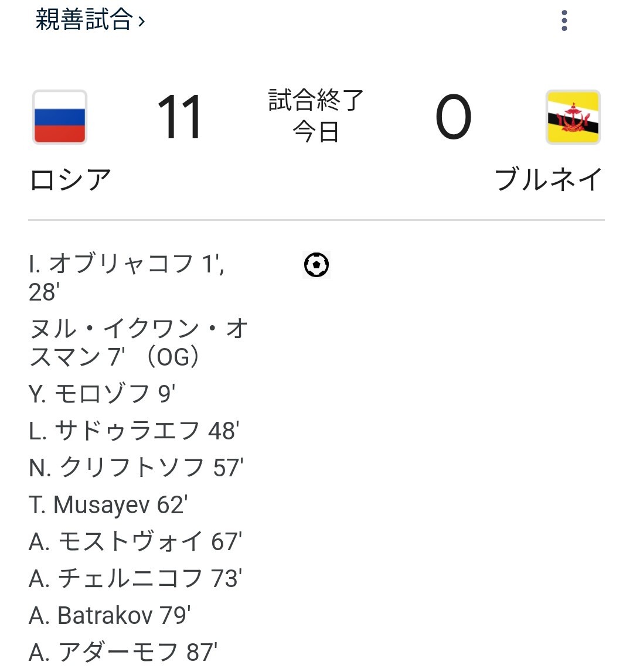Image resolution: width=633 pixels, height=672 pixels.
Task: Click the Russia flag icon
Action: 60,117
